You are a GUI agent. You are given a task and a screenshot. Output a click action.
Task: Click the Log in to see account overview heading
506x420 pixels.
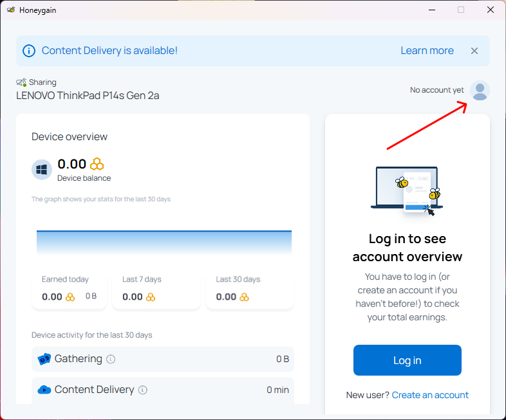tap(408, 248)
